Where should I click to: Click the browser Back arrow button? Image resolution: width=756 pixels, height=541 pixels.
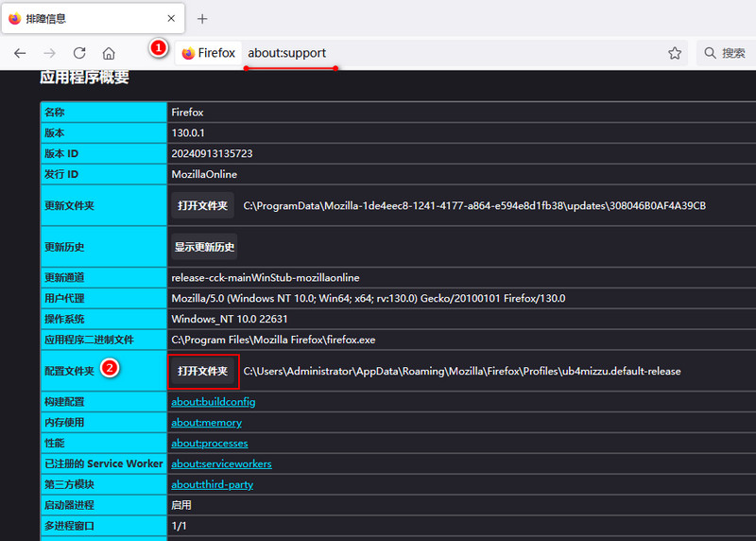pos(20,54)
